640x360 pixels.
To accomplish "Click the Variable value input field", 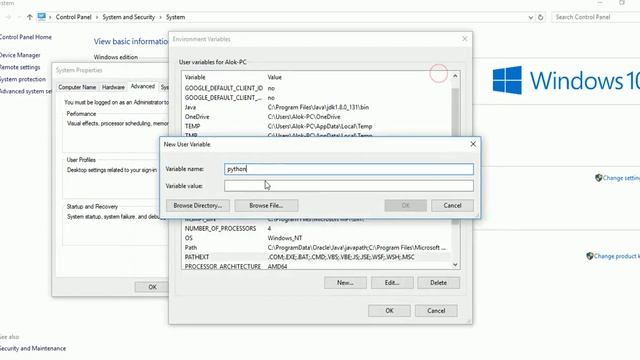I will pos(349,186).
